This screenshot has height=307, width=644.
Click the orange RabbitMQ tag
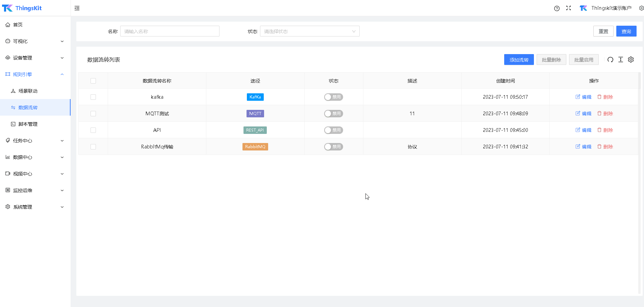click(255, 147)
